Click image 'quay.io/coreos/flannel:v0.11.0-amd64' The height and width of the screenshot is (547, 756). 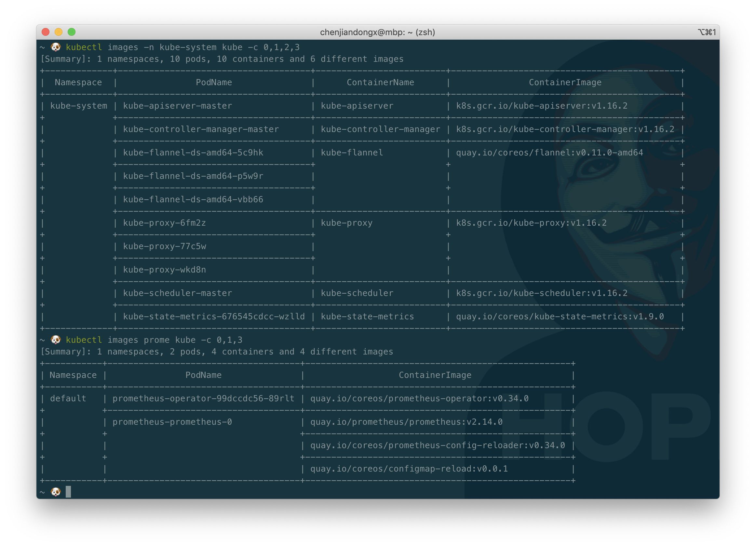point(549,153)
